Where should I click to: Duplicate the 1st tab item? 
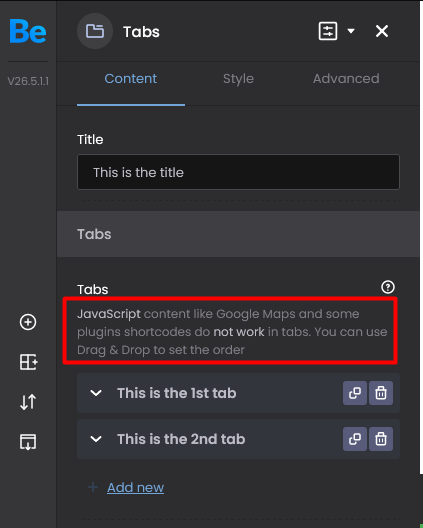(x=355, y=393)
